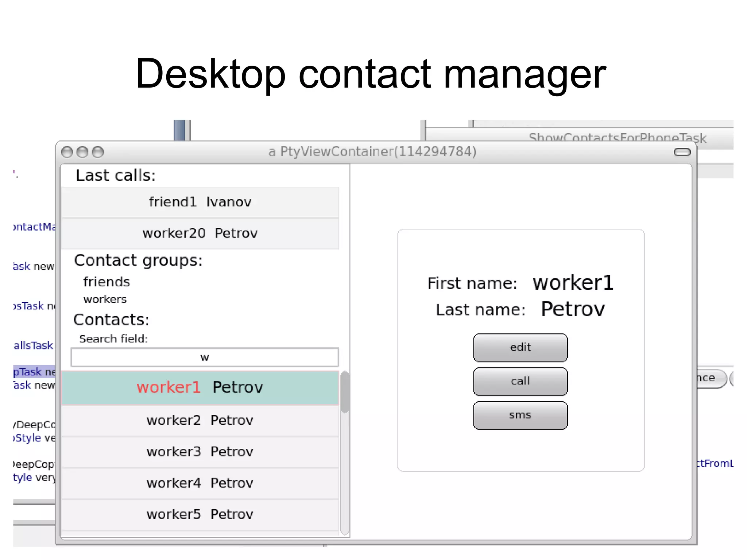Select worker4 Petrov contact row
This screenshot has width=747, height=560.
click(200, 483)
